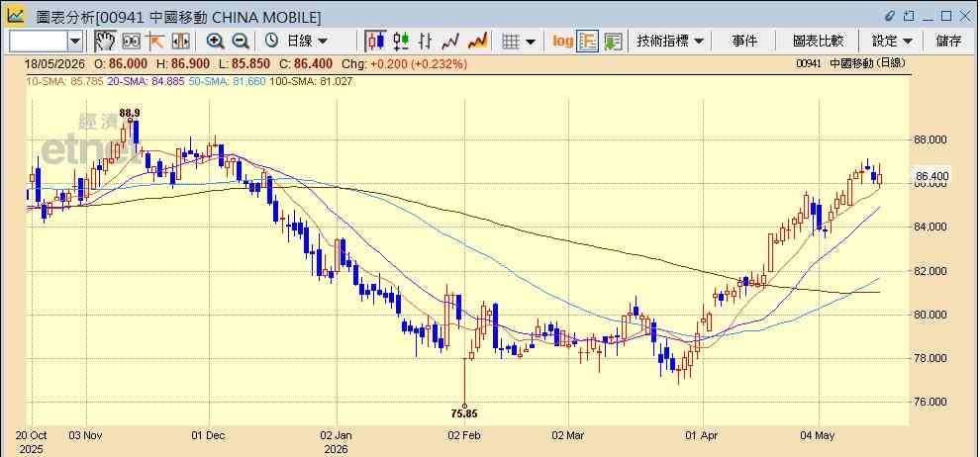This screenshot has width=980, height=457.
Task: Open the 技術指標 dropdown menu
Action: (670, 42)
